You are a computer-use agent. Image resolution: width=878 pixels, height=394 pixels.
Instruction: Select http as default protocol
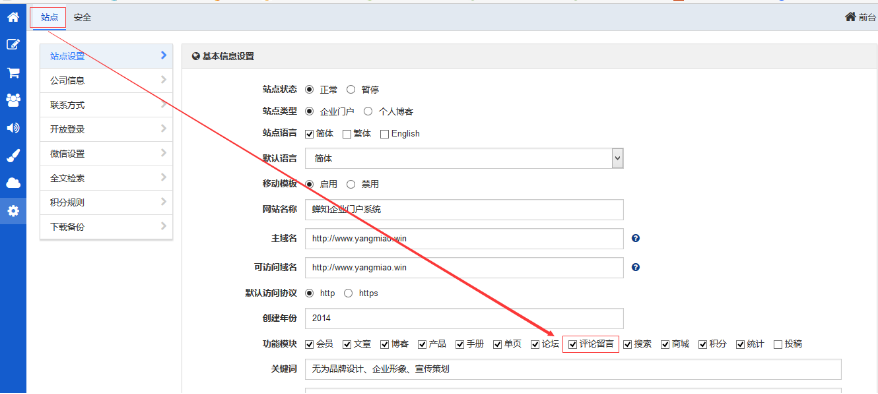[x=309, y=293]
